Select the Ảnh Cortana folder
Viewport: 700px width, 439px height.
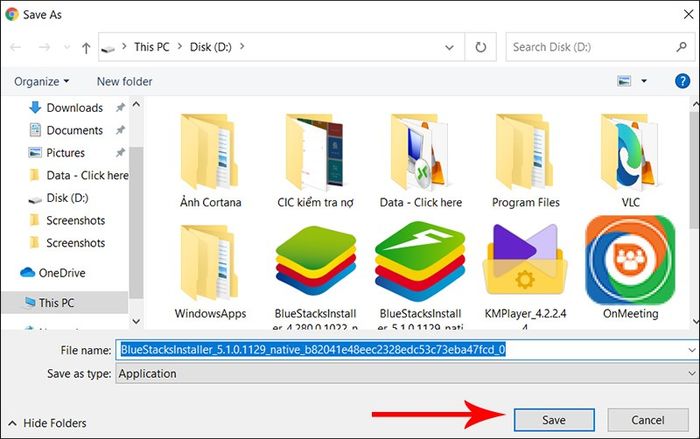[210, 161]
